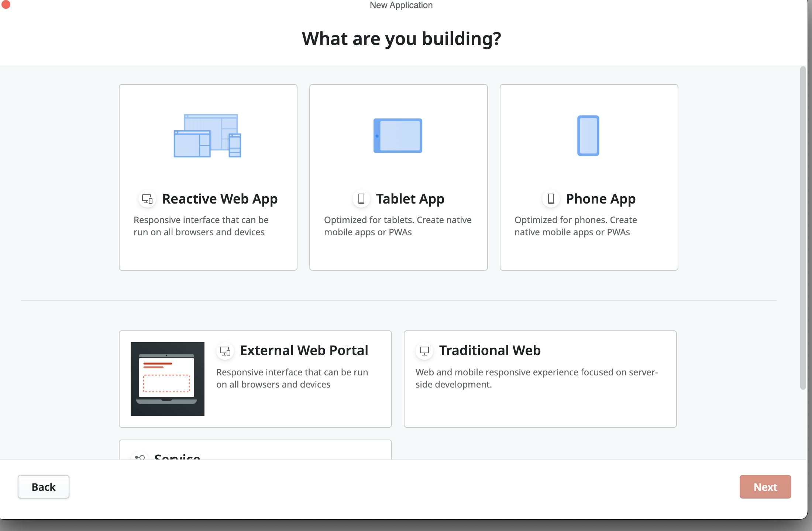This screenshot has width=812, height=531.
Task: Click the large blue phone illustration
Action: [x=588, y=136]
